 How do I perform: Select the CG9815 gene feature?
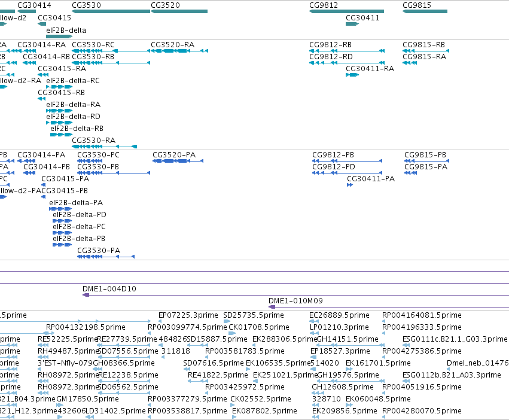pos(425,11)
